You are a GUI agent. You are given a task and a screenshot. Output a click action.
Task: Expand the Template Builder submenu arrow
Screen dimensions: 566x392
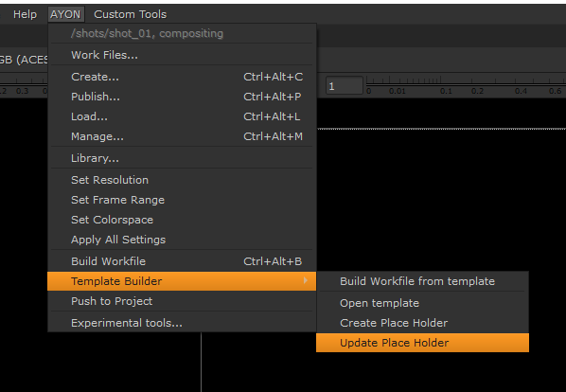pos(306,281)
